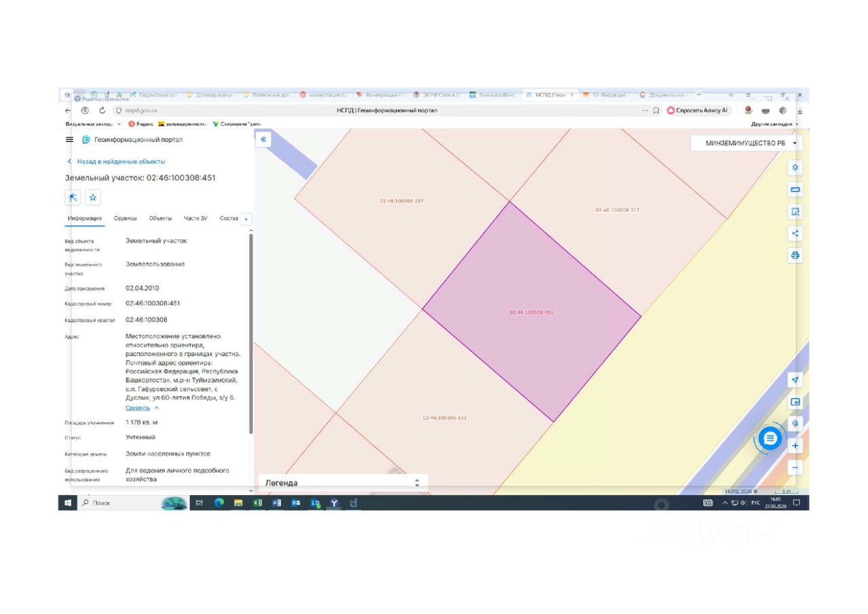Zoom in the map with plus button
Screen dimensions: 868x614
point(795,446)
